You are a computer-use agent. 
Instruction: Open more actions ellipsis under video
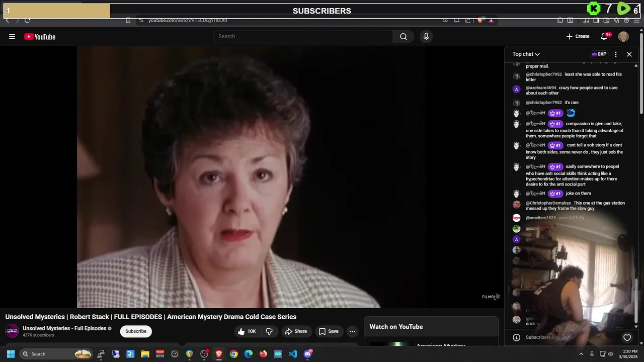(352, 331)
